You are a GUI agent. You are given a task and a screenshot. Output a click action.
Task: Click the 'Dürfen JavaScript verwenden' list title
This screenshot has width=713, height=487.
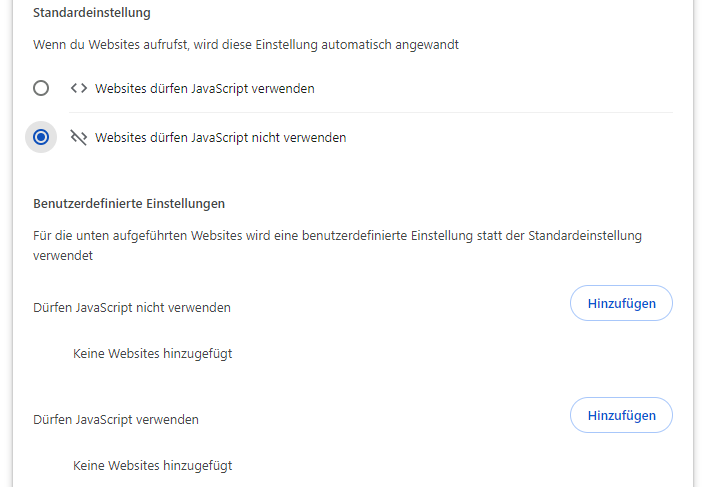[x=116, y=419]
